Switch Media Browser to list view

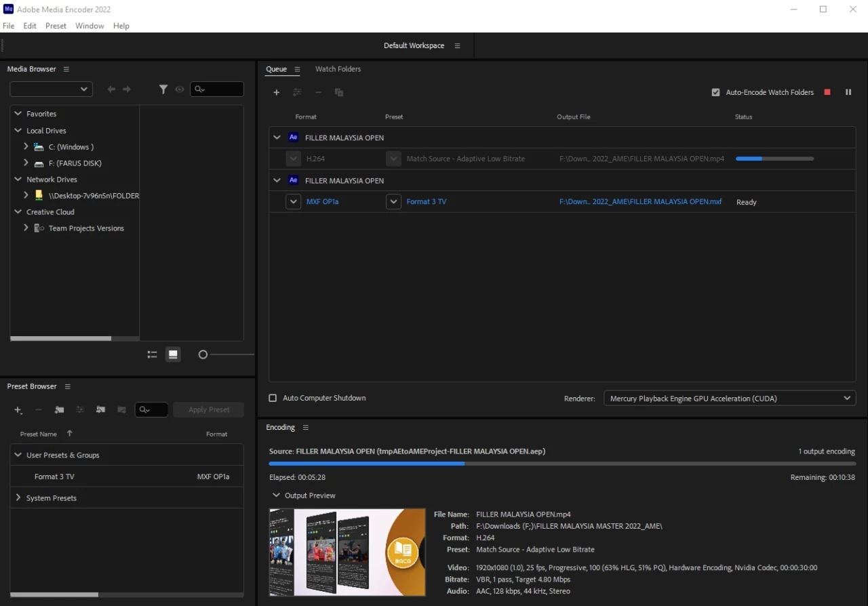[152, 355]
